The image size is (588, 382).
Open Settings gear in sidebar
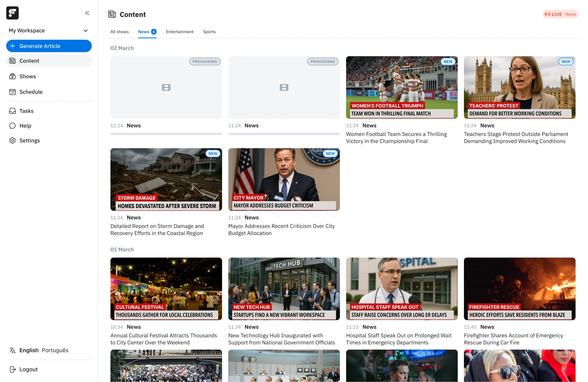click(12, 140)
